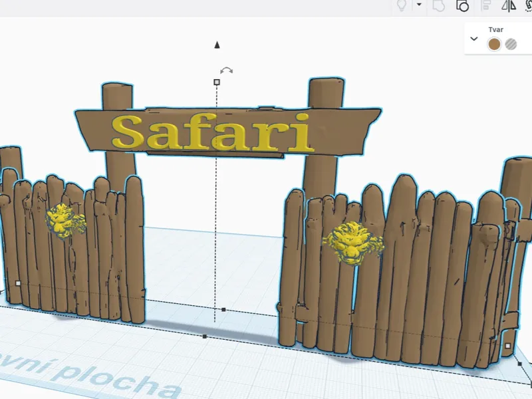
Task: Select the yellow lion head on right fence
Action: click(353, 242)
